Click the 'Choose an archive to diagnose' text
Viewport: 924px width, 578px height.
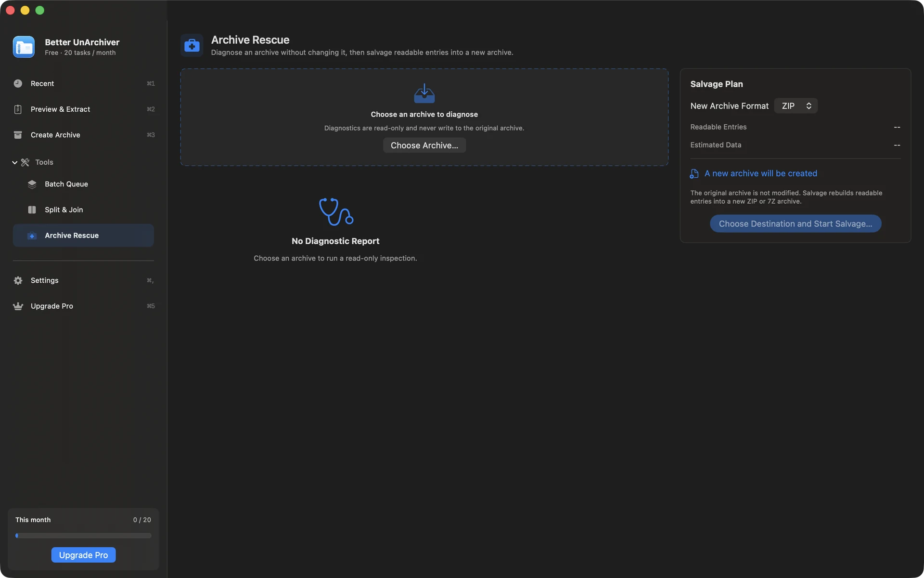424,115
